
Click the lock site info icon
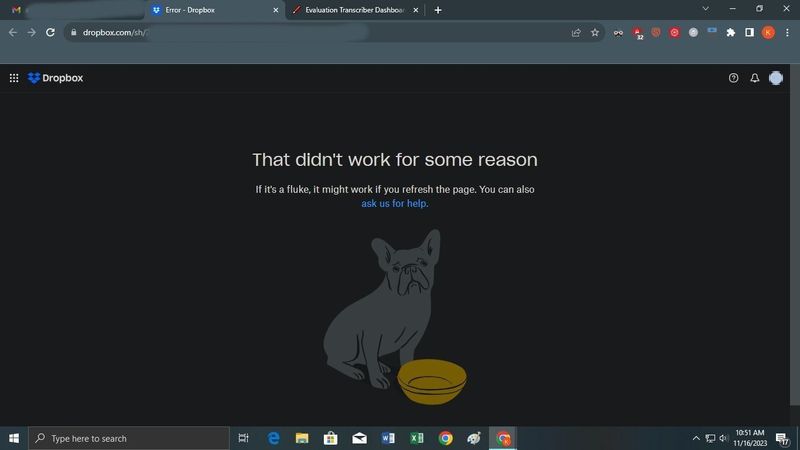click(73, 32)
